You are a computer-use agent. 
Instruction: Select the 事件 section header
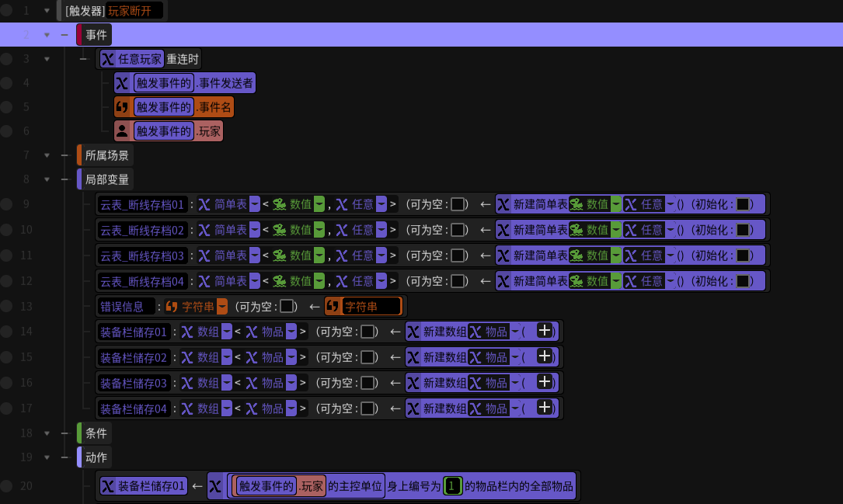tap(95, 35)
